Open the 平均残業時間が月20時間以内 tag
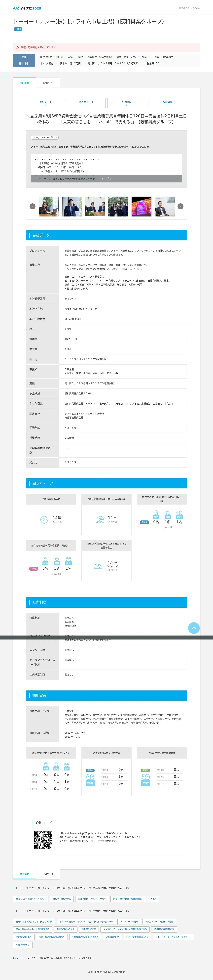 click(86, 937)
